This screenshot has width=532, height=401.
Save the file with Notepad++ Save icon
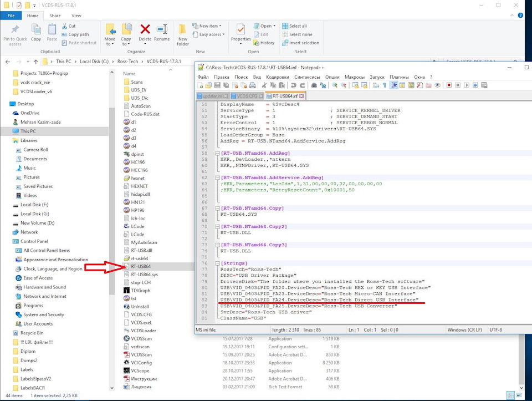(x=217, y=85)
